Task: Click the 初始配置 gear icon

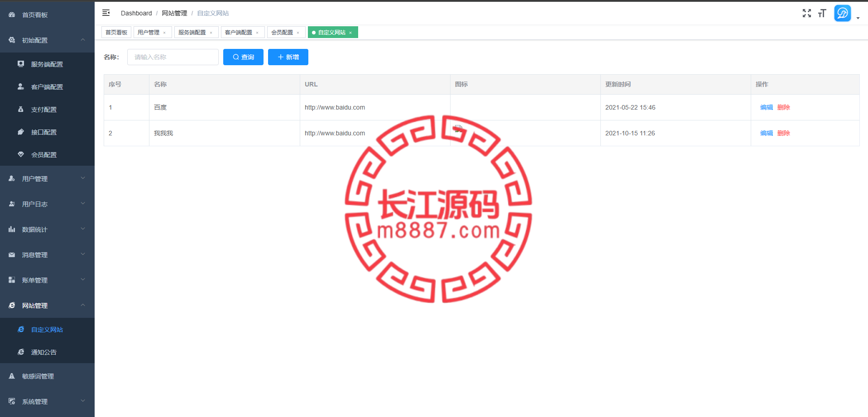Action: pos(12,40)
